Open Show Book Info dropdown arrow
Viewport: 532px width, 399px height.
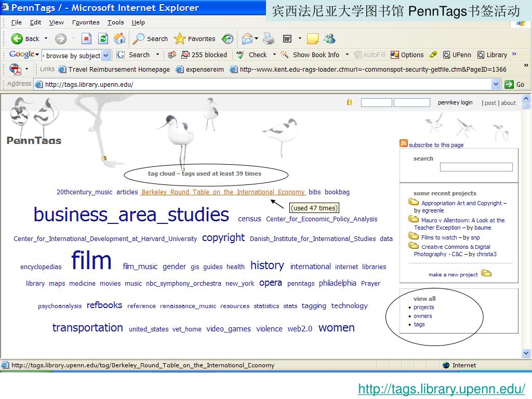click(x=347, y=55)
